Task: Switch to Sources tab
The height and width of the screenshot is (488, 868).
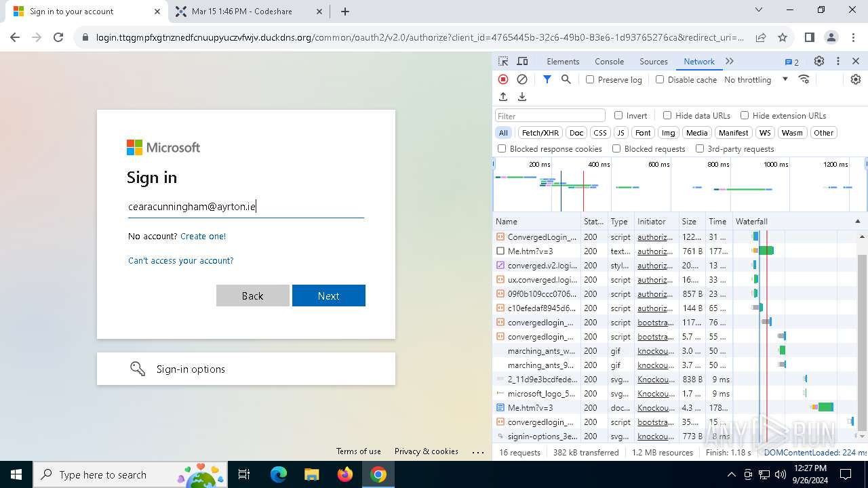Action: tap(654, 62)
